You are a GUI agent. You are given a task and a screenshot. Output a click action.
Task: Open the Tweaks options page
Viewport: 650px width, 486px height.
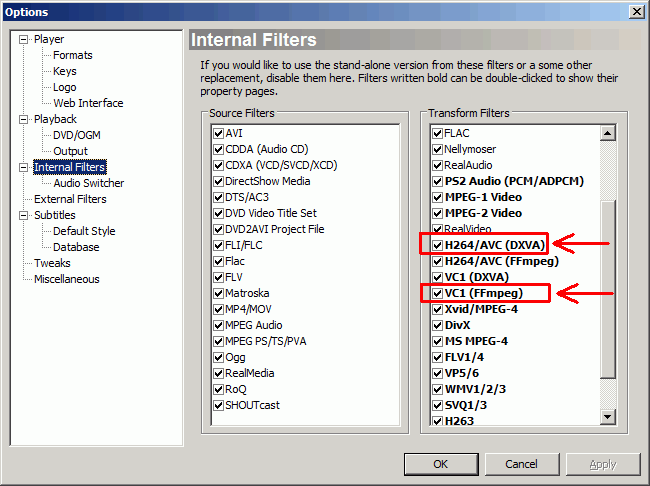(x=52, y=263)
